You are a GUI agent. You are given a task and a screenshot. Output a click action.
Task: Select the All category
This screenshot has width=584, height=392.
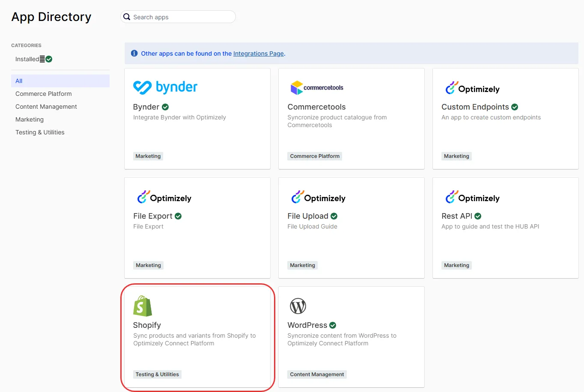click(60, 81)
